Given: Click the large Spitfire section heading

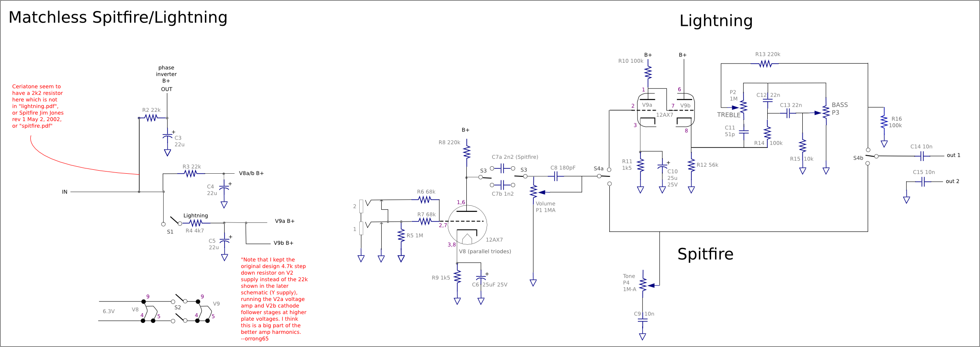Looking at the screenshot, I should pyautogui.click(x=705, y=254).
